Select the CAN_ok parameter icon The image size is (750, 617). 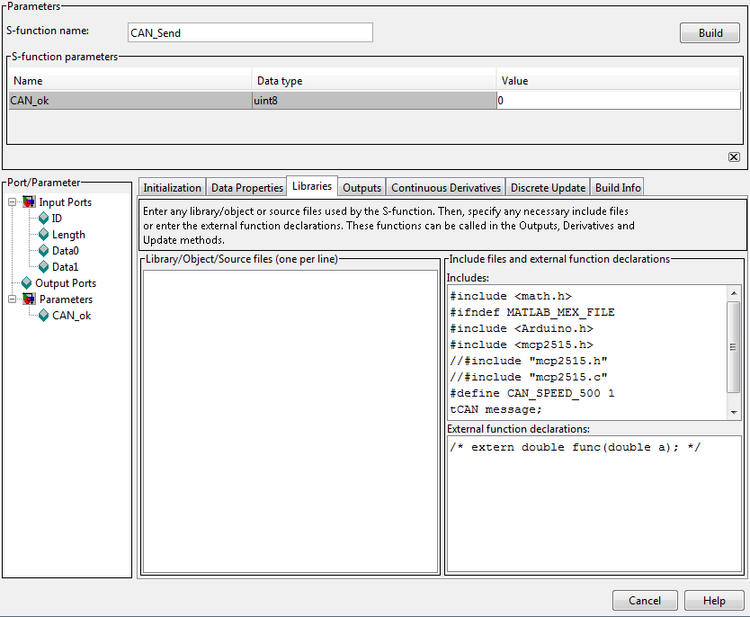pyautogui.click(x=43, y=315)
